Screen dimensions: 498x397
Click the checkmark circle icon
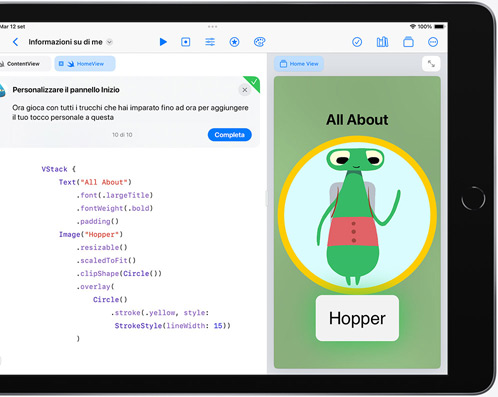357,42
